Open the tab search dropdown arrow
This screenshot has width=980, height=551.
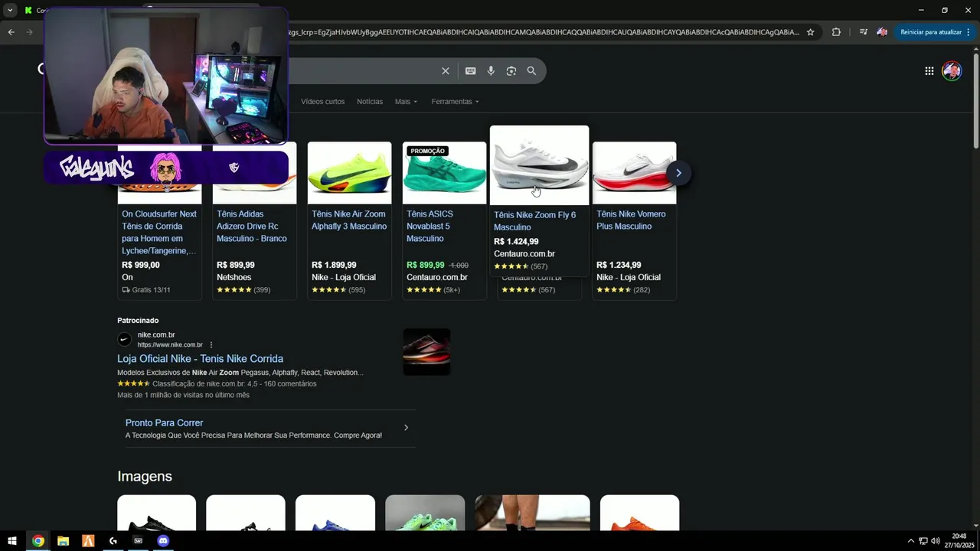click(10, 10)
